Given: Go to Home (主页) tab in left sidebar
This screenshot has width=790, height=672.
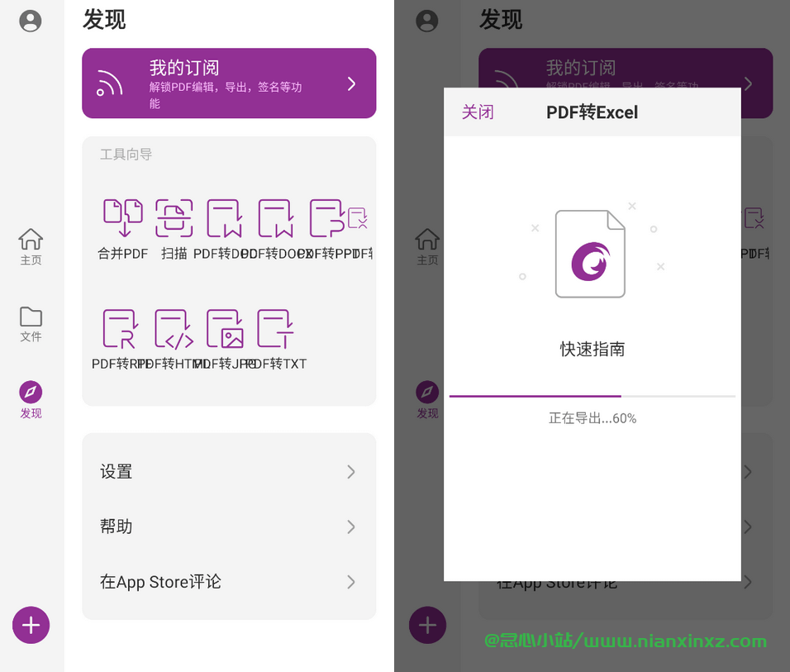Looking at the screenshot, I should [31, 246].
